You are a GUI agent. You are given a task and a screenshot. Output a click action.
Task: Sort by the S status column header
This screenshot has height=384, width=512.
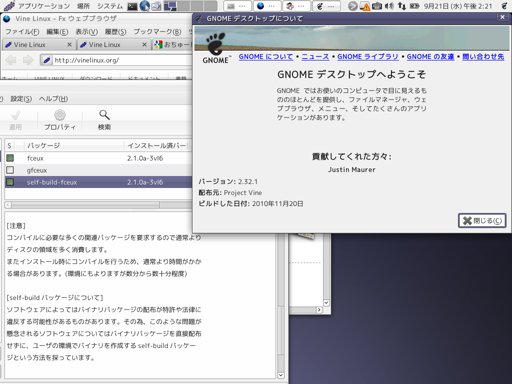9,146
